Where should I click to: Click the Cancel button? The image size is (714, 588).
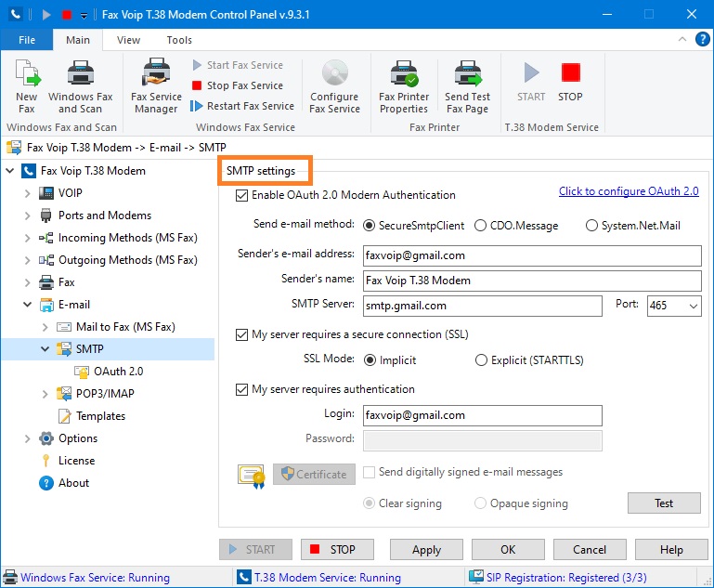coord(590,549)
